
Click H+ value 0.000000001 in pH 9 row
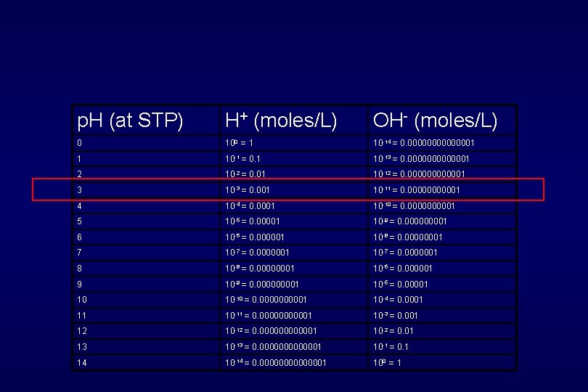click(262, 285)
